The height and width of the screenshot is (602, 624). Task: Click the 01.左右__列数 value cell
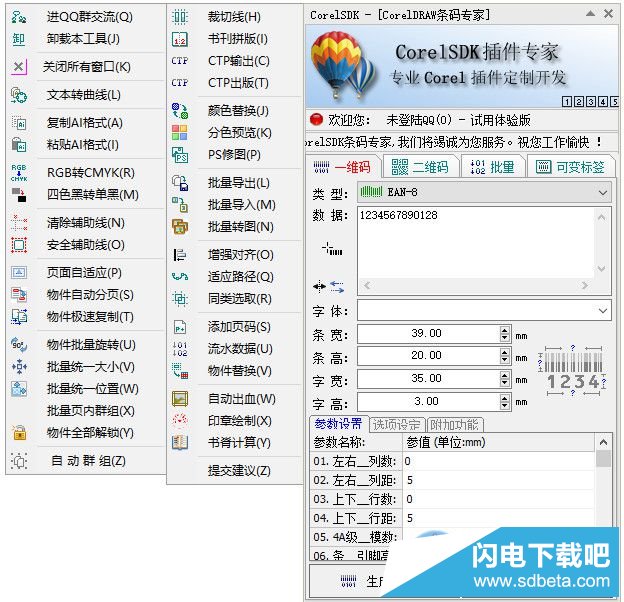pyautogui.click(x=499, y=462)
